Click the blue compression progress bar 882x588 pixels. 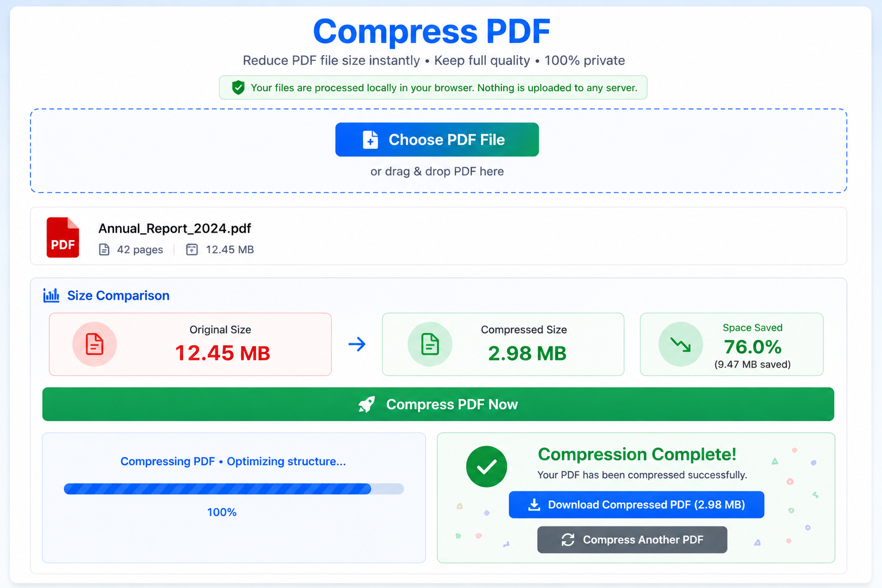pyautogui.click(x=234, y=489)
